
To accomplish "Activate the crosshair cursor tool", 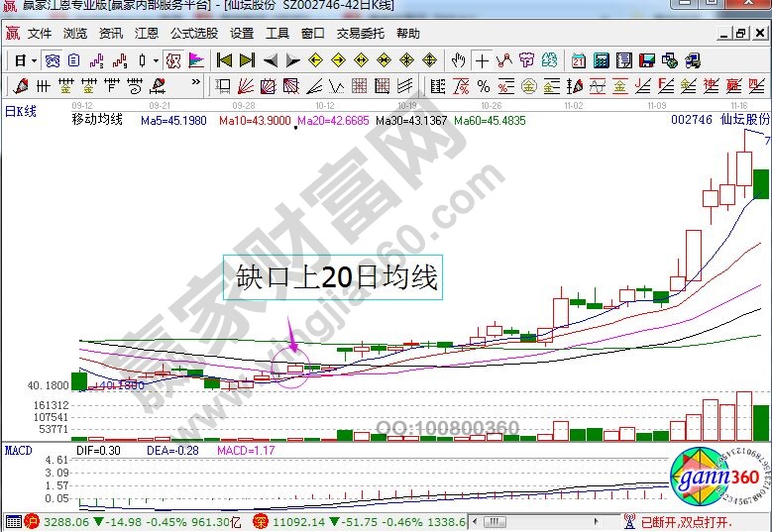I will 481,60.
